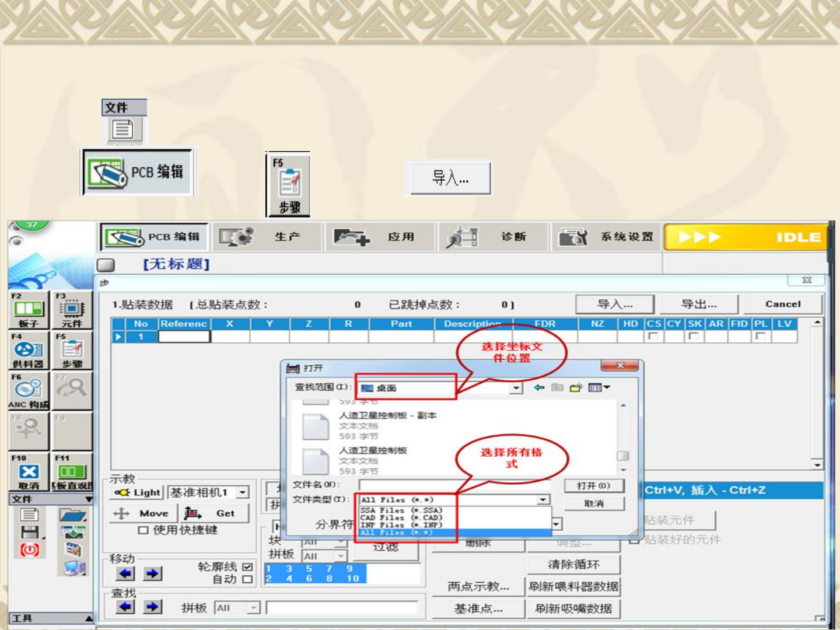Image resolution: width=840 pixels, height=630 pixels.
Task: Toggle the PL checkbox in row 1
Action: click(759, 336)
